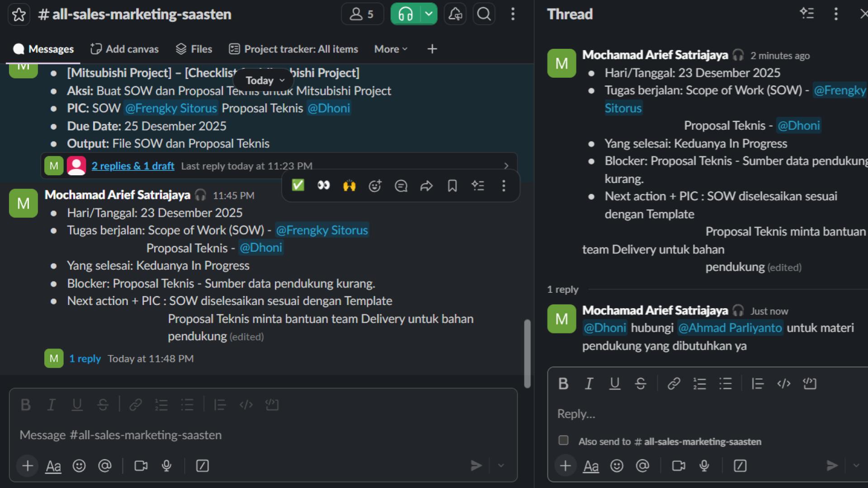
Task: Open the 1 reply thread link
Action: point(85,359)
